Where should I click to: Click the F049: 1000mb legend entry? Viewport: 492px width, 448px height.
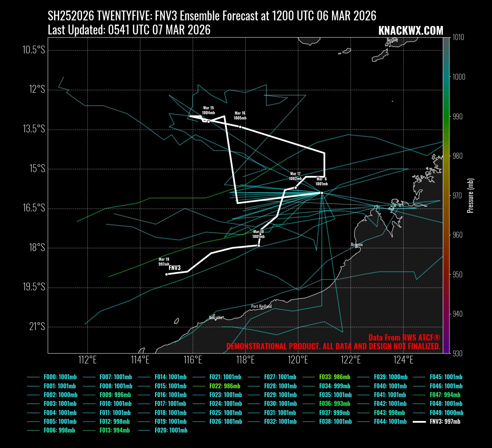tap(446, 413)
